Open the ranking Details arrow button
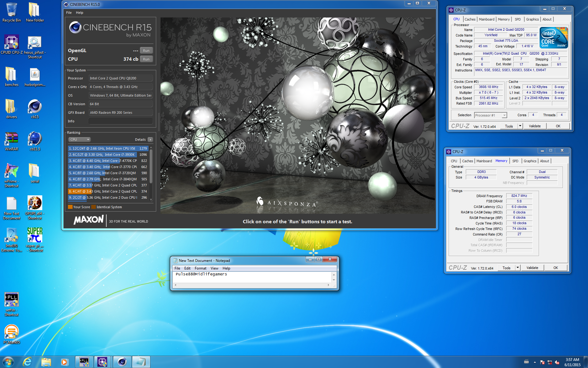 tap(150, 140)
